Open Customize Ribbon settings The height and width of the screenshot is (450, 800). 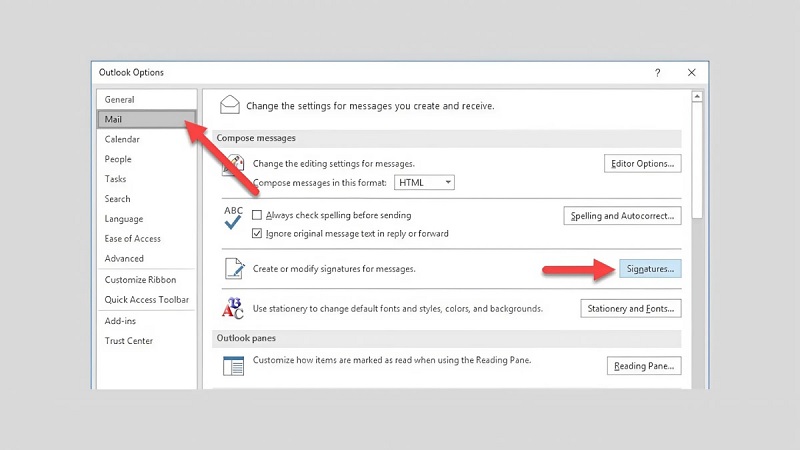point(146,280)
